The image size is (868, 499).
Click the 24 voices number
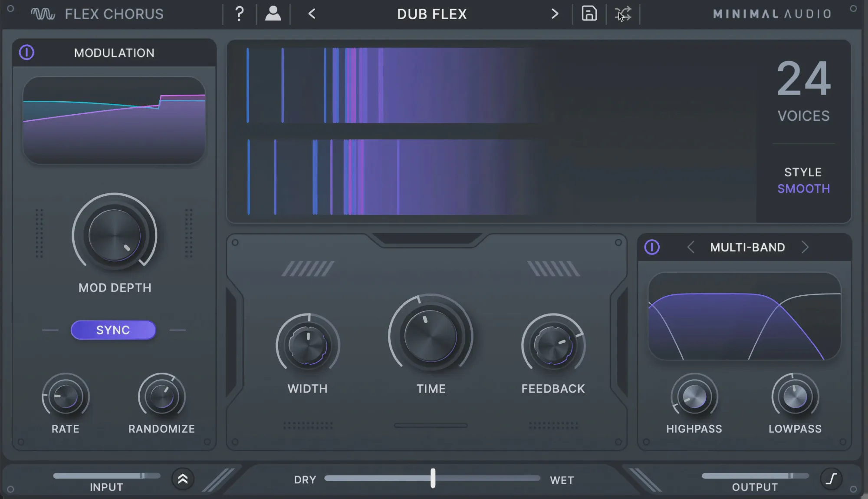pyautogui.click(x=803, y=79)
